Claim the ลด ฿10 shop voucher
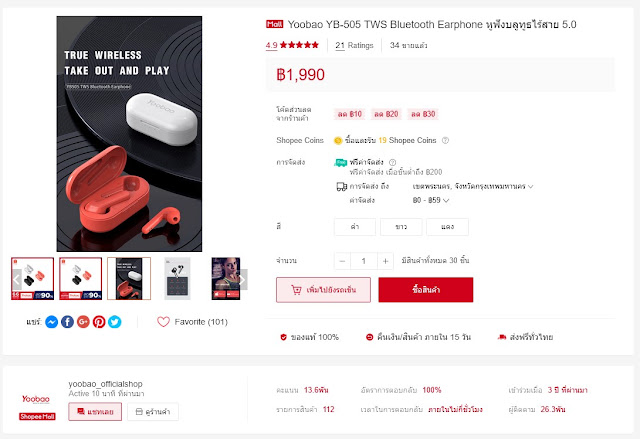640x439 pixels. point(350,114)
